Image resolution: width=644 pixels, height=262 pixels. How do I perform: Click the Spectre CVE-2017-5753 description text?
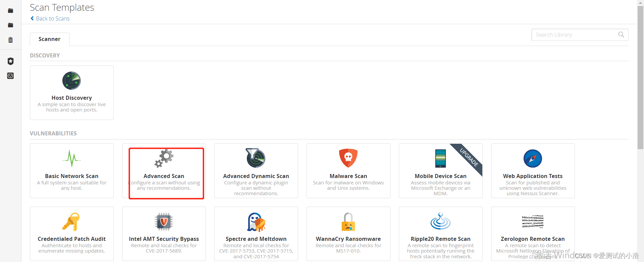[x=256, y=251]
